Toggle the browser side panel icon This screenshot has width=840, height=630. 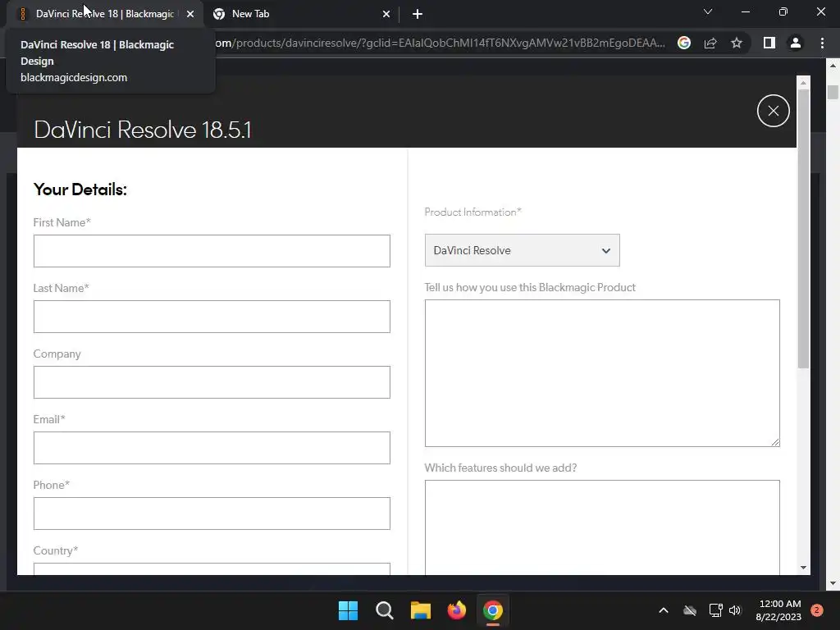pos(769,43)
